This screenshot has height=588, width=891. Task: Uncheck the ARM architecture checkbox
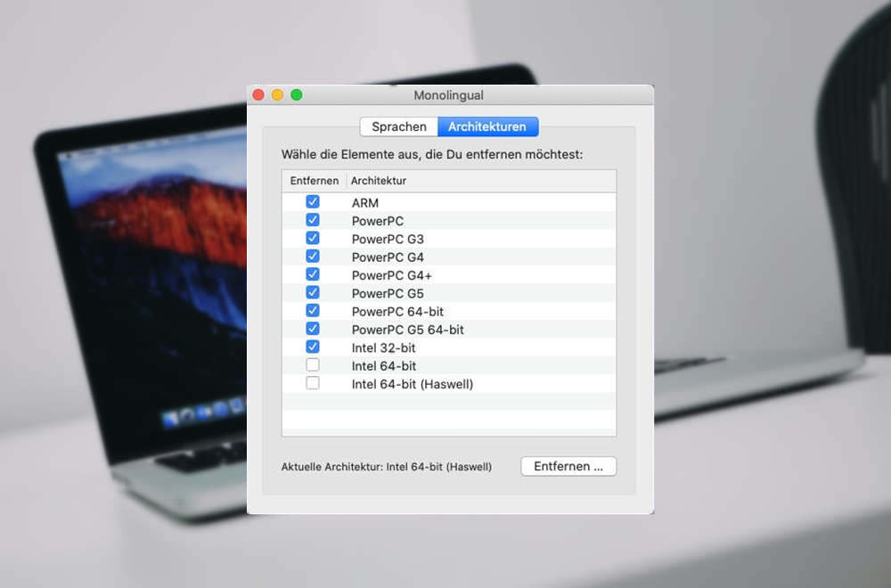point(313,202)
